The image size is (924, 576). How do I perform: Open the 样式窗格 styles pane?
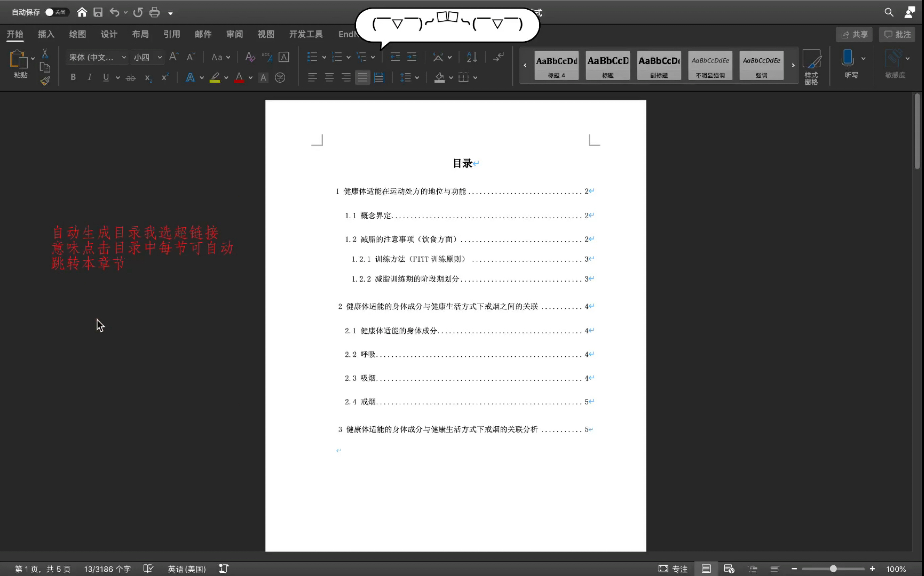click(811, 67)
